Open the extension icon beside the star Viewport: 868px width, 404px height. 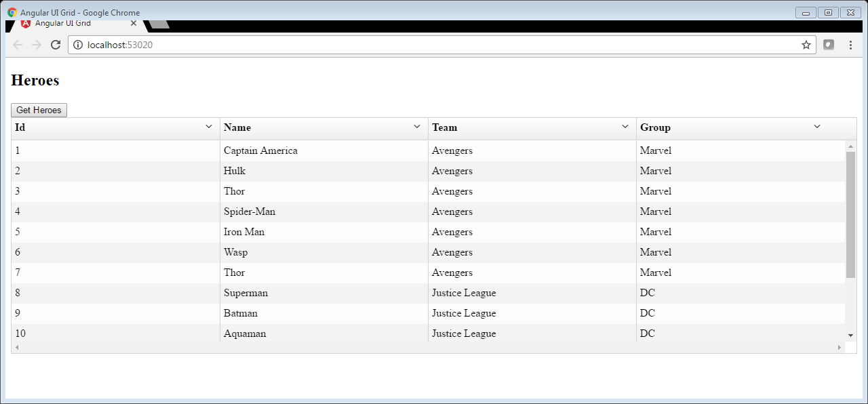coord(829,45)
